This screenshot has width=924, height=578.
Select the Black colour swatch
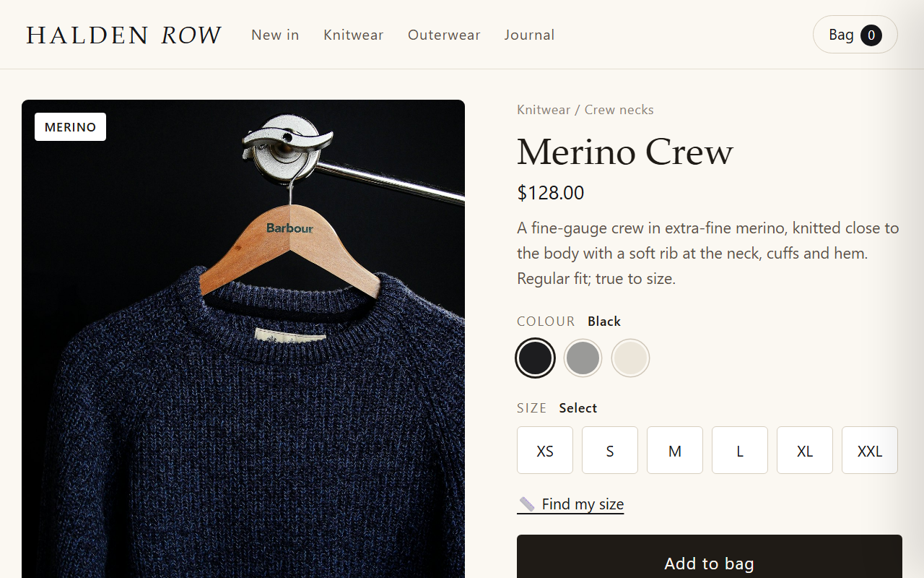point(535,358)
